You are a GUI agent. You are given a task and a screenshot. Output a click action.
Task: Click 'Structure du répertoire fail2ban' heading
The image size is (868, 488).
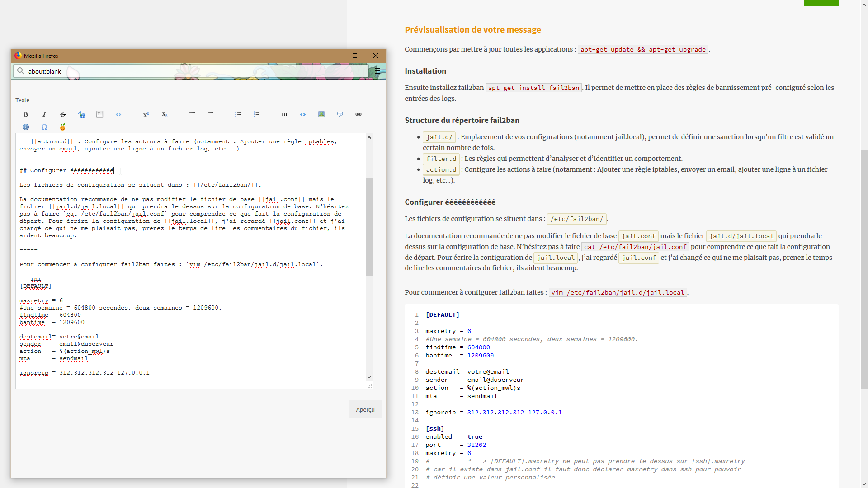point(462,120)
